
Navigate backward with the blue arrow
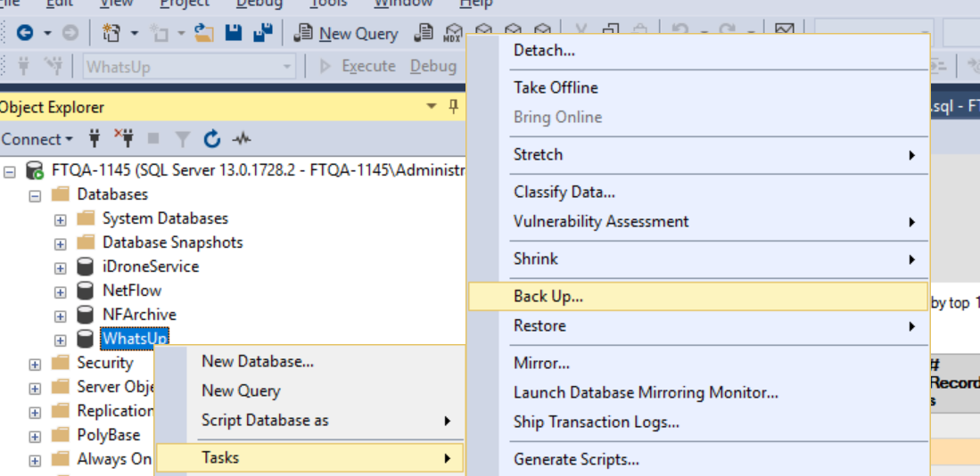tap(24, 32)
